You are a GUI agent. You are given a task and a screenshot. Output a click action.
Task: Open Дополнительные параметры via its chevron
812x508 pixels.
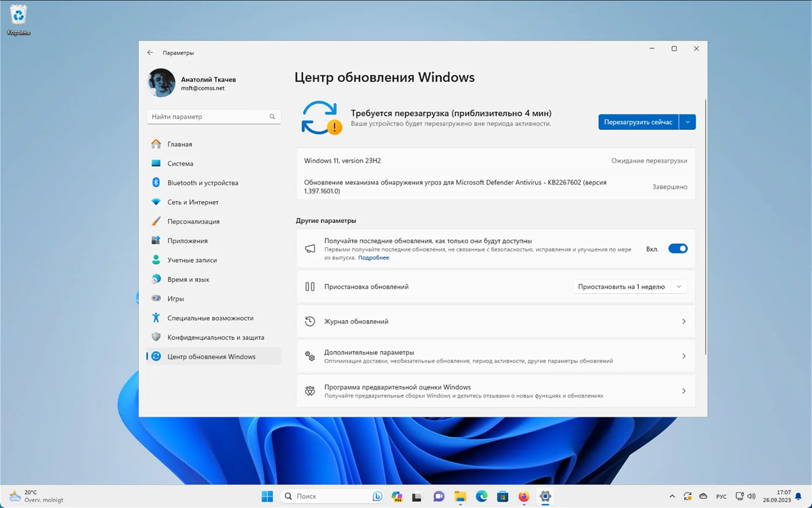[683, 356]
